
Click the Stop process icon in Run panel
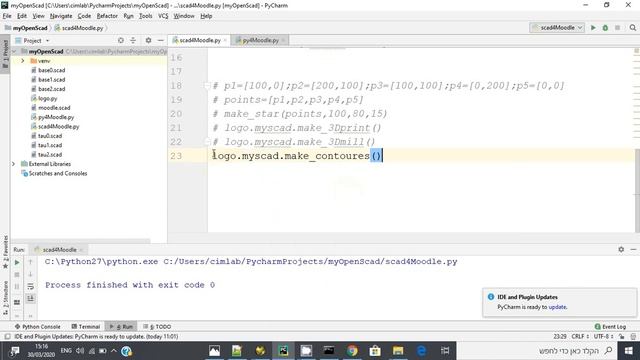17,275
